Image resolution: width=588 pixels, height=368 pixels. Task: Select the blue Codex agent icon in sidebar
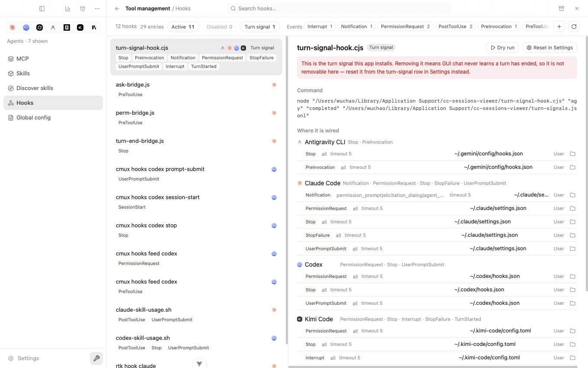point(26,27)
